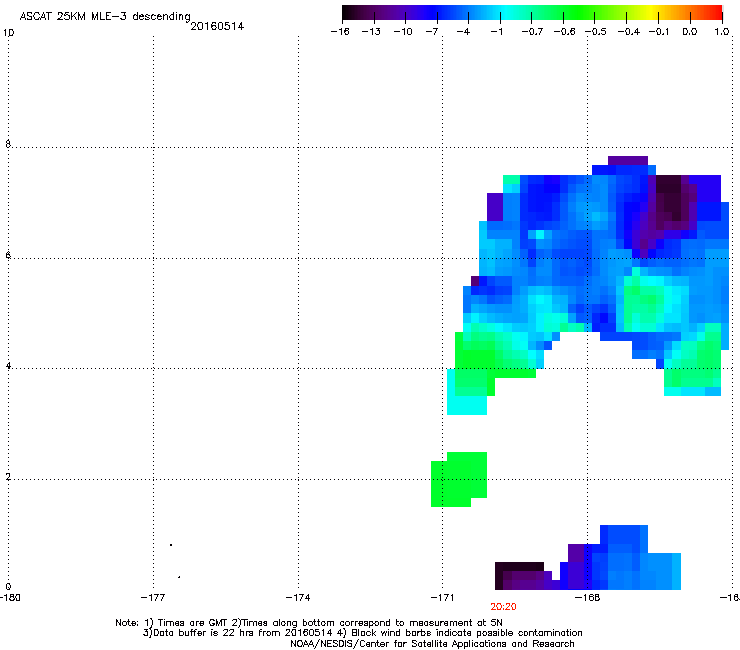
Task: Click latitude axis label 4
Action: 8,366
